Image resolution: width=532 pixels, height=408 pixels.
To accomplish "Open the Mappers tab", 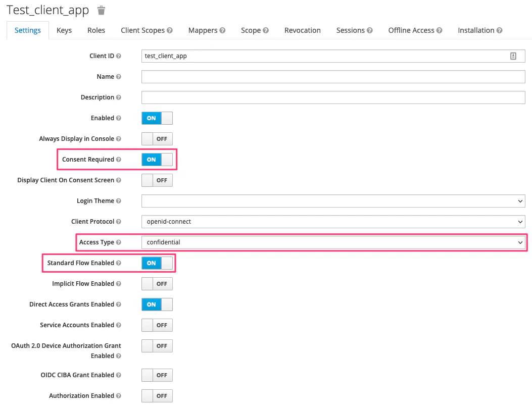I will pyautogui.click(x=203, y=30).
